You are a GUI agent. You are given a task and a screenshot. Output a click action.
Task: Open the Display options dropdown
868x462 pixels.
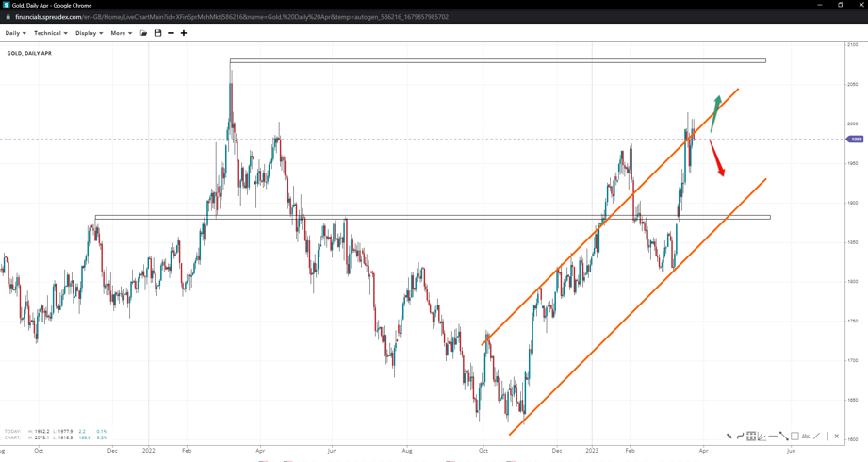tap(89, 33)
